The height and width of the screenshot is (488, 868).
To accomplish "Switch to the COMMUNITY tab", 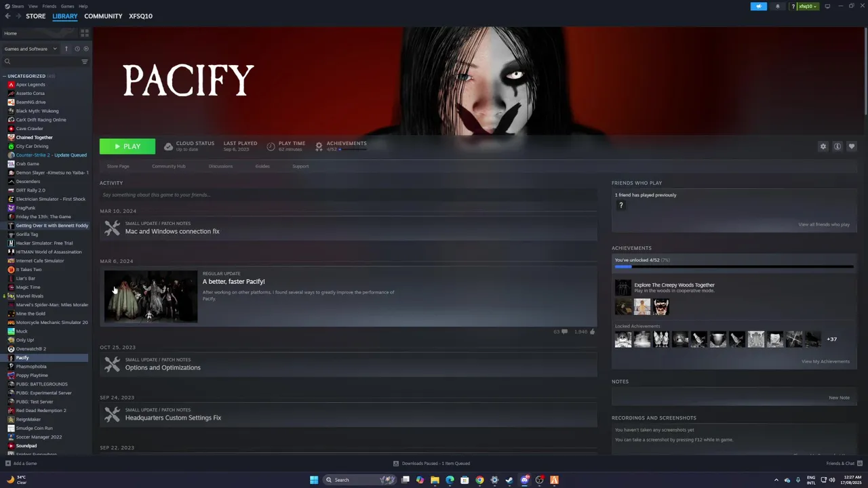I will pos(103,16).
